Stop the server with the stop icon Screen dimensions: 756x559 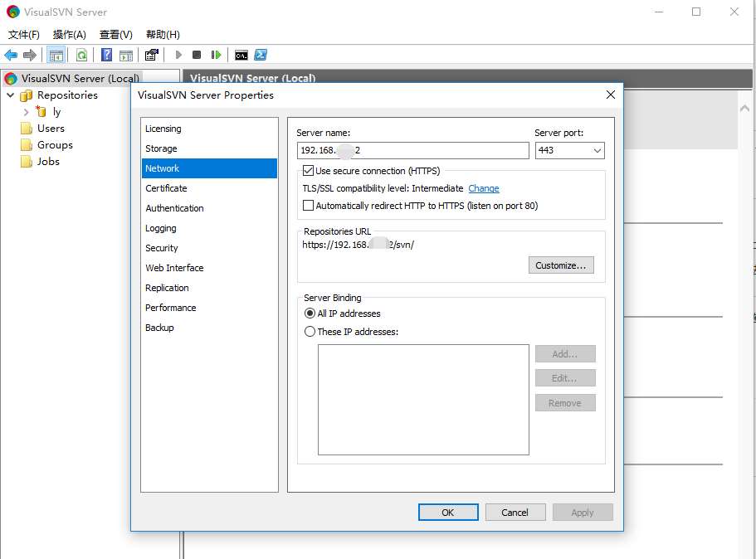196,55
